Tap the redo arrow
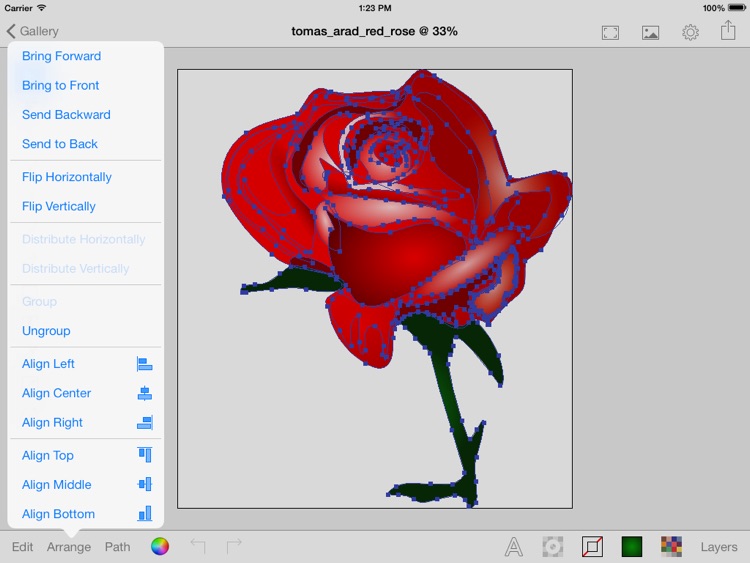The width and height of the screenshot is (750, 563). tap(234, 546)
